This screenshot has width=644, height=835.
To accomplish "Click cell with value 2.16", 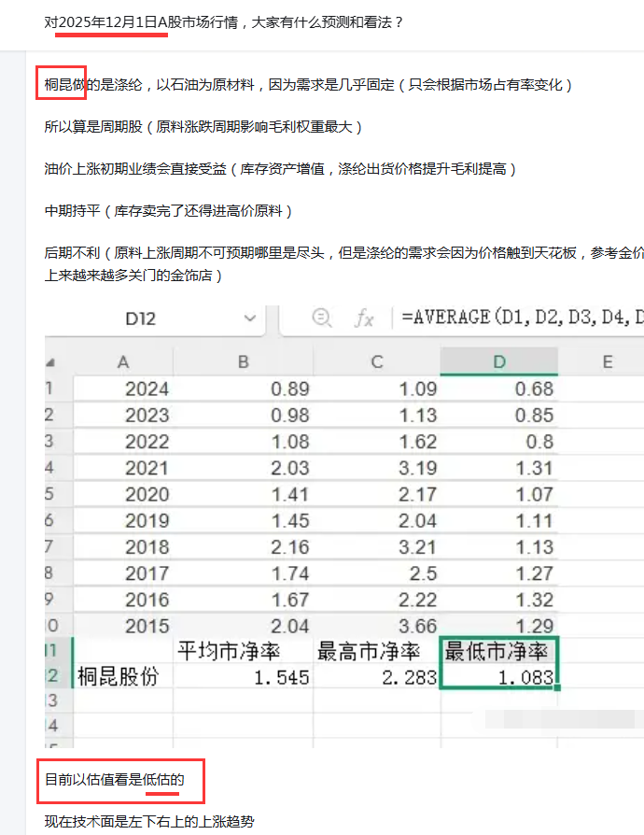I will coord(244,547).
